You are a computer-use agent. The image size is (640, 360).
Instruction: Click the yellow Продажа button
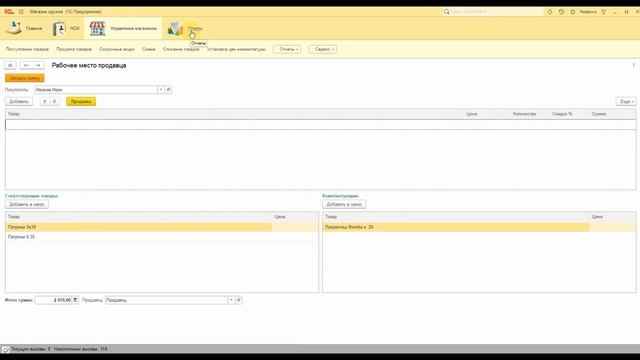coord(81,101)
